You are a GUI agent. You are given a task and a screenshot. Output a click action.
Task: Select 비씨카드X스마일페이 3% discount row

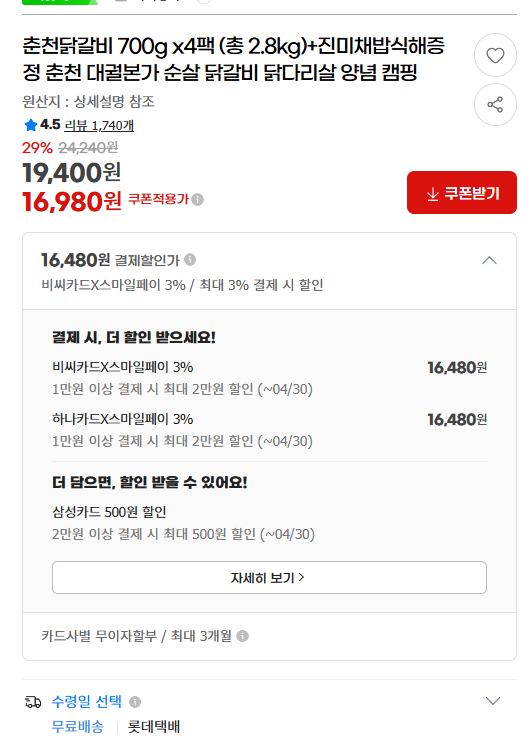tap(269, 378)
